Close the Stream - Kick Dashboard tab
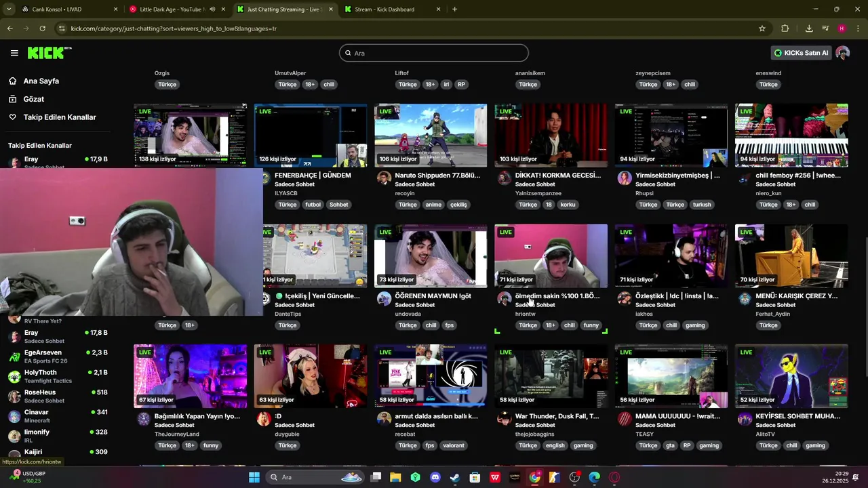Viewport: 868px width, 488px height. coord(438,9)
